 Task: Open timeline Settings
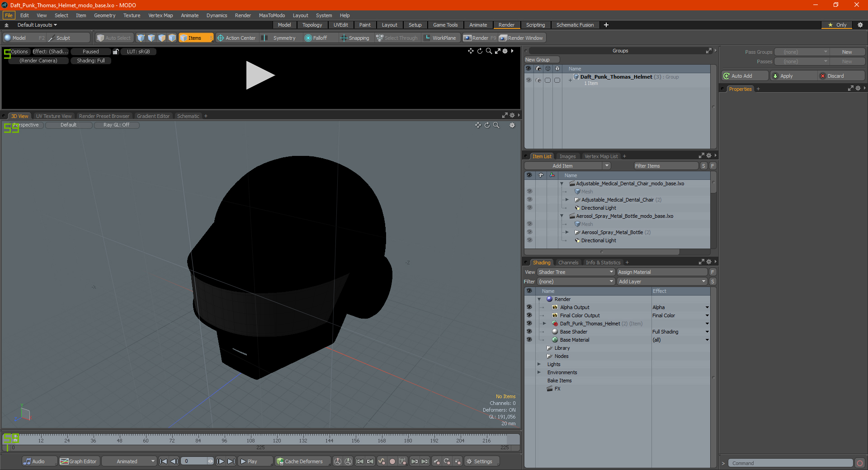point(481,461)
